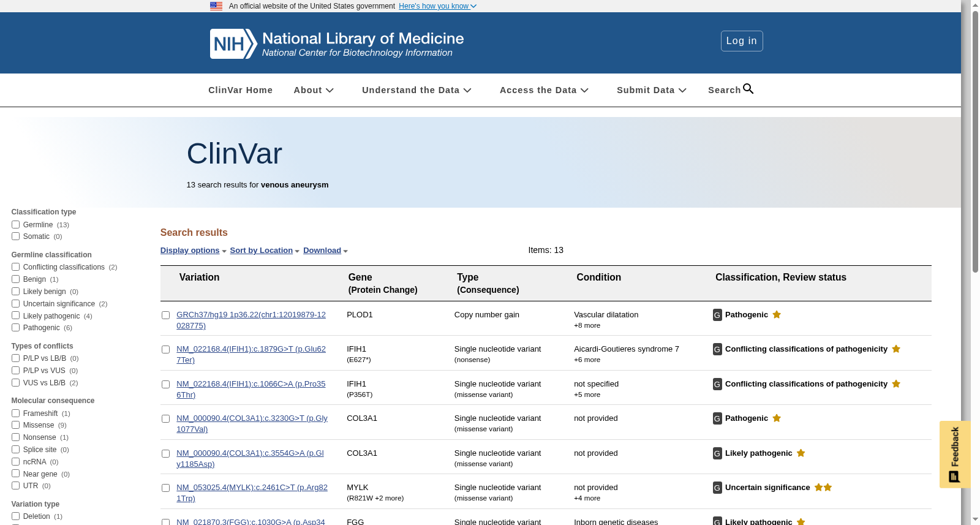Tick the Frameshift filter checkbox

click(15, 414)
